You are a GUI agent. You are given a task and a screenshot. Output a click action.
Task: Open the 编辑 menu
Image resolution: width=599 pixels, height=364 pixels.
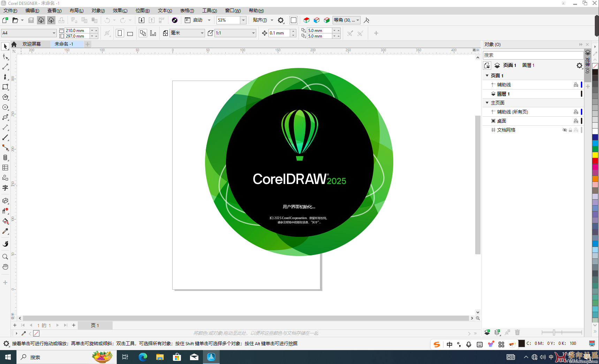coord(32,11)
